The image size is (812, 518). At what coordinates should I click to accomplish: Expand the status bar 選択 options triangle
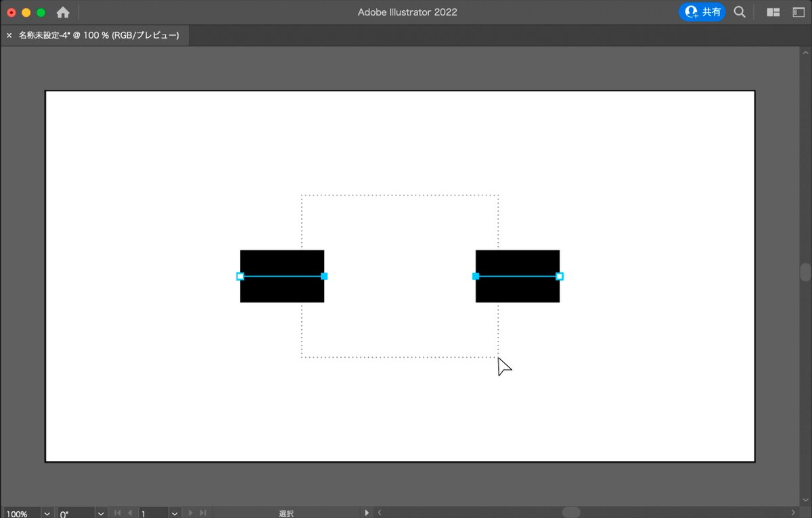pyautogui.click(x=367, y=513)
